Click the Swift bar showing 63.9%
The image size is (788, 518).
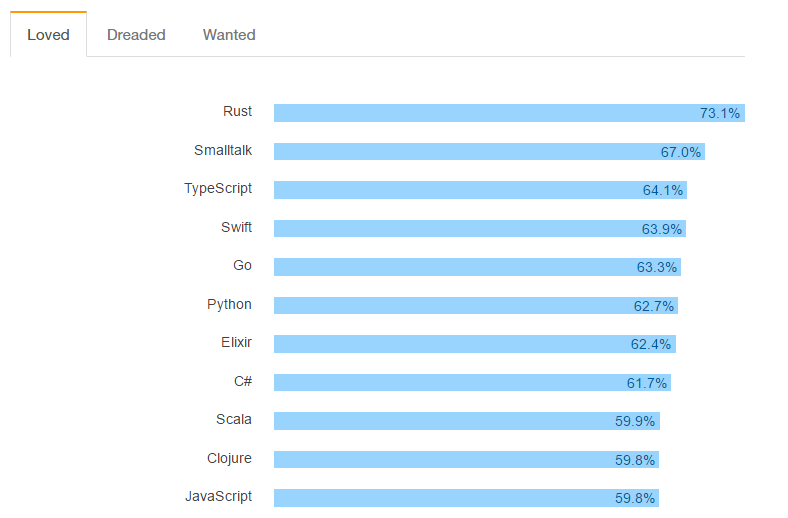[x=480, y=229]
